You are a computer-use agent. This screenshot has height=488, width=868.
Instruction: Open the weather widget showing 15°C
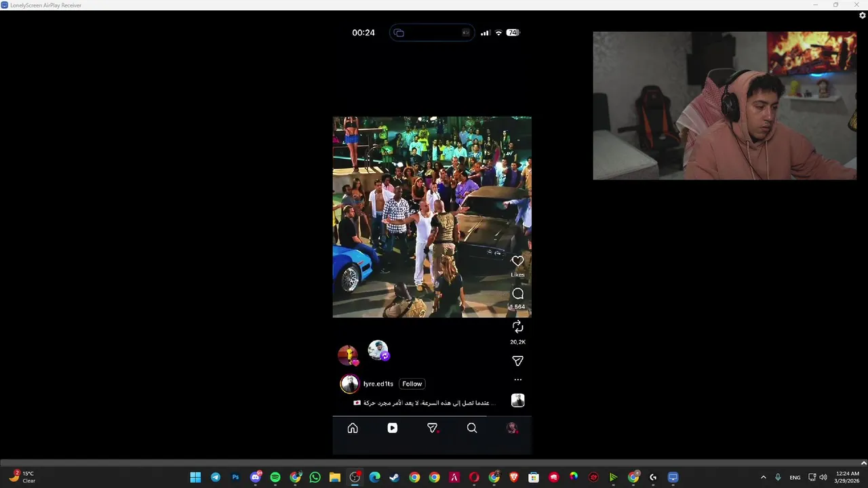22,477
